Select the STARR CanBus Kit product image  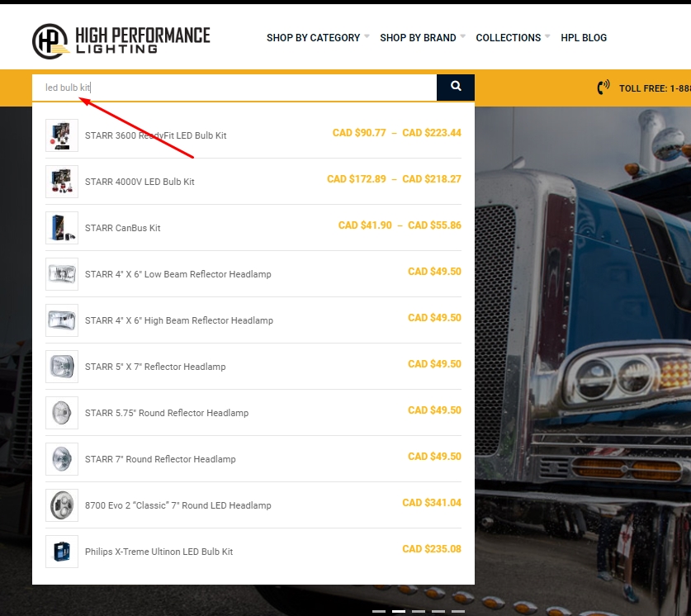click(62, 228)
